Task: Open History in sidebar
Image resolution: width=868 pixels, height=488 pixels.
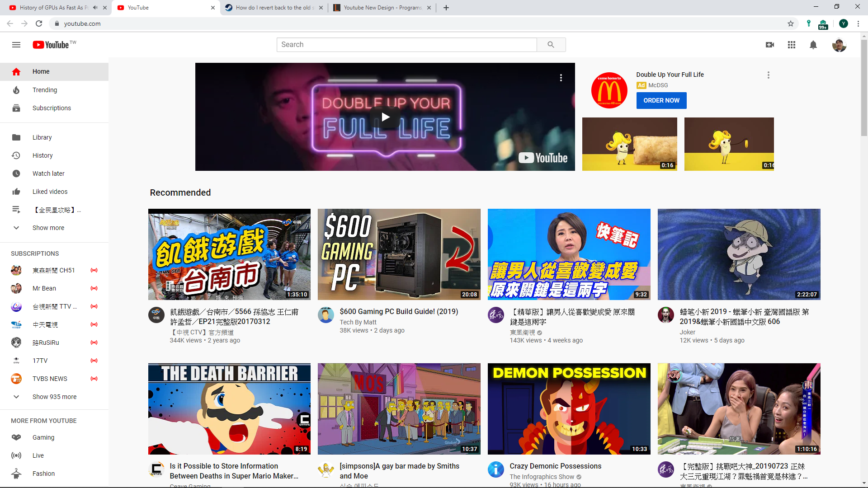Action: (54, 155)
